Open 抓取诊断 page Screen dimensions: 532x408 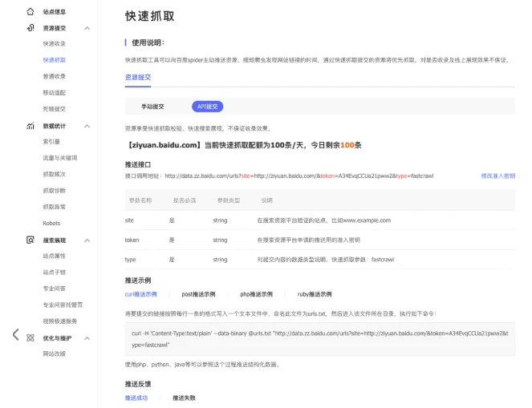click(x=54, y=191)
